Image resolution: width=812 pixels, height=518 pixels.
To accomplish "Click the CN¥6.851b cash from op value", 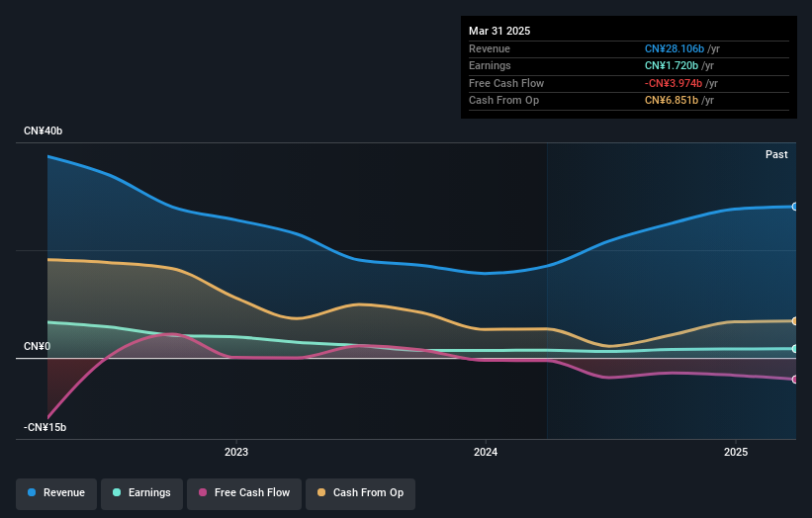I will [x=672, y=101].
